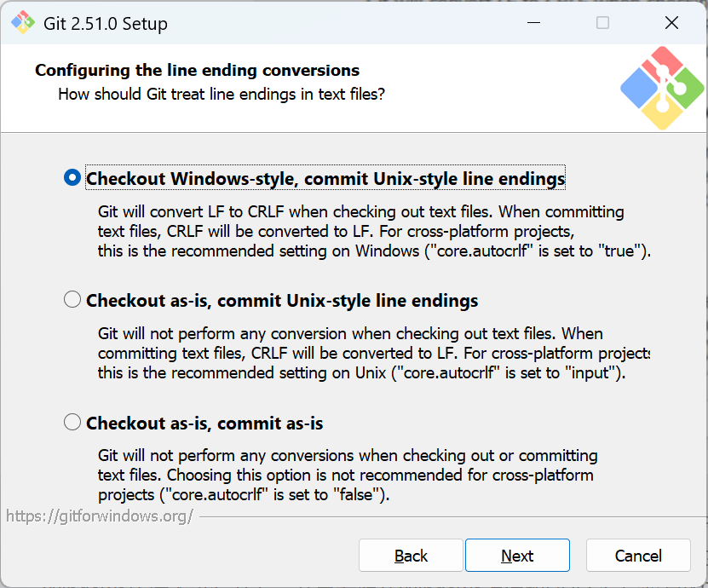Click the disabled maximize button

[x=602, y=22]
